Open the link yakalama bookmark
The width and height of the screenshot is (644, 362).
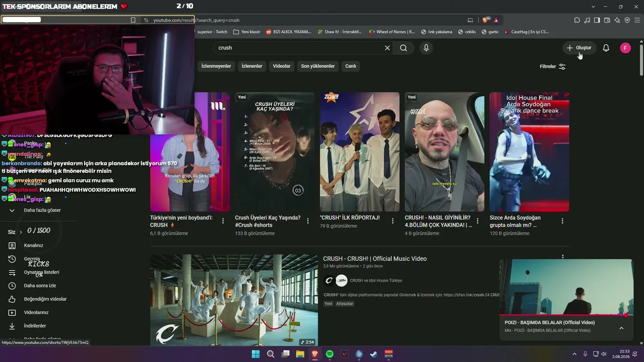click(436, 32)
